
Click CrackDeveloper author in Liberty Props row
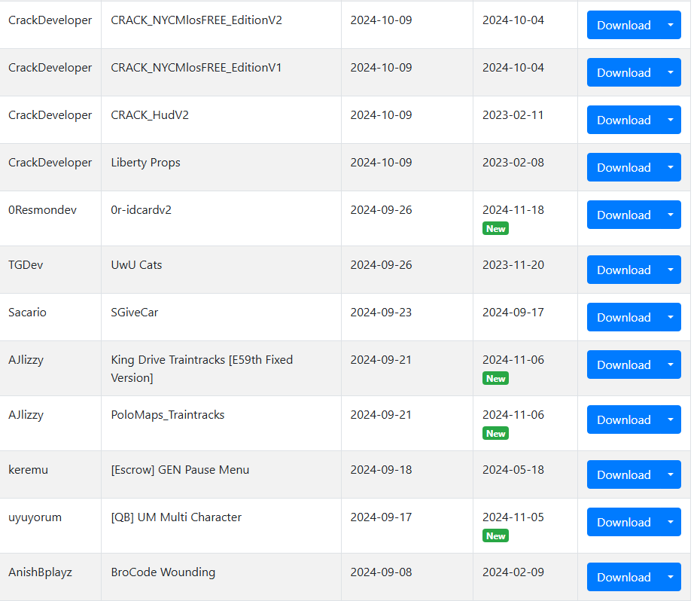(50, 163)
